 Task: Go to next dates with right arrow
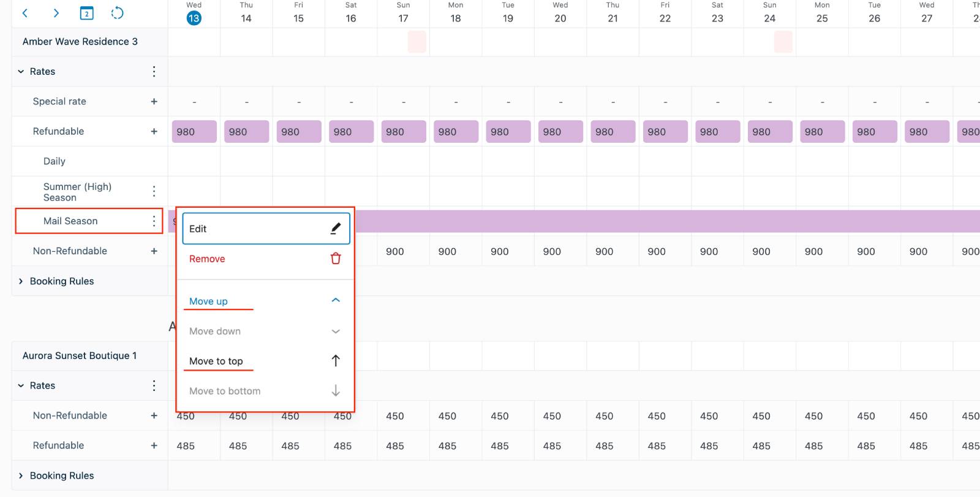pos(56,13)
